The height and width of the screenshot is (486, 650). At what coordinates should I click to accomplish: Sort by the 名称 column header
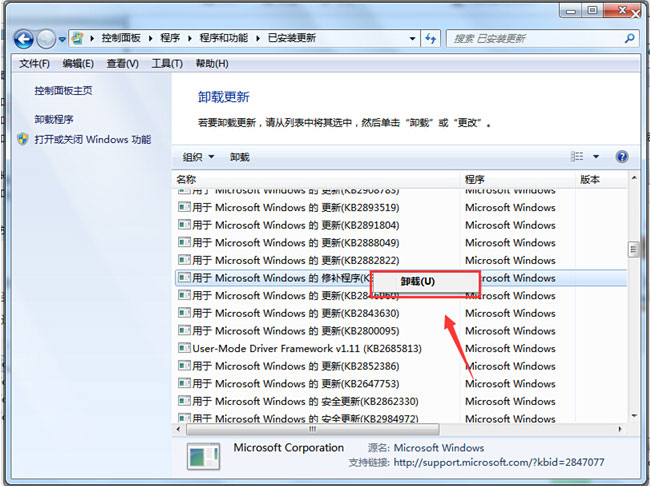pyautogui.click(x=316, y=180)
